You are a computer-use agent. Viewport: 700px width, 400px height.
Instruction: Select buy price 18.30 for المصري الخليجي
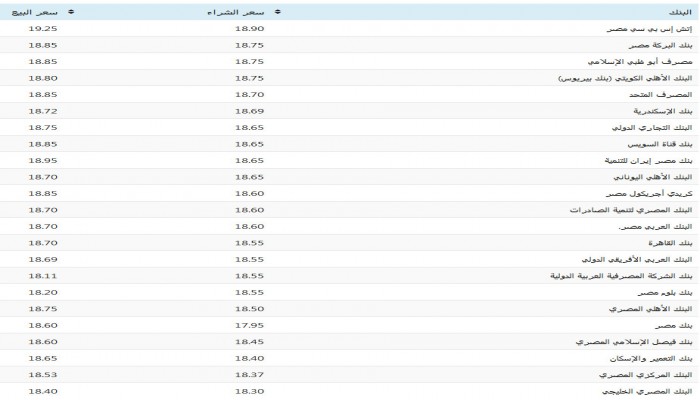pyautogui.click(x=250, y=392)
